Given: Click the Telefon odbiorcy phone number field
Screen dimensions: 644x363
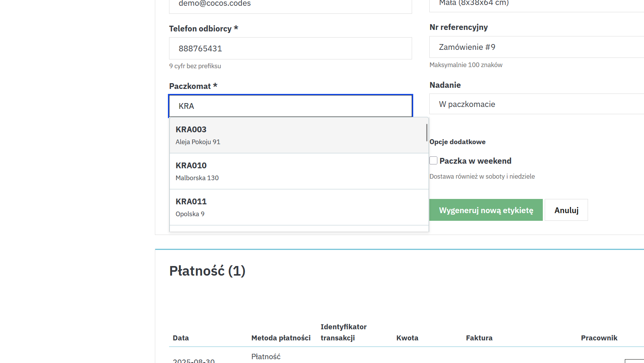Looking at the screenshot, I should [290, 49].
